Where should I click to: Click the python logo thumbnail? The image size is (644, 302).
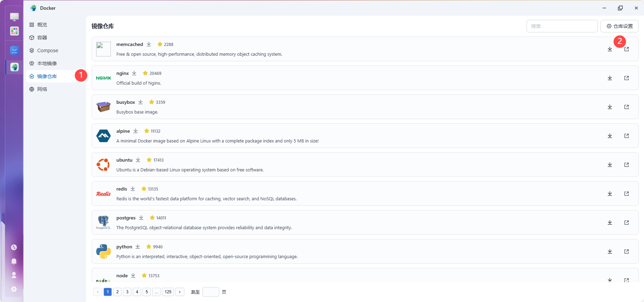[103, 251]
